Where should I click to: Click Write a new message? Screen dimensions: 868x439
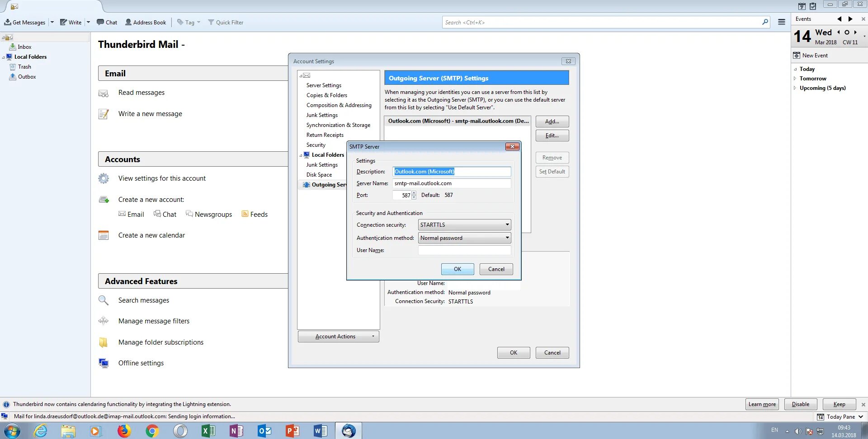click(150, 114)
